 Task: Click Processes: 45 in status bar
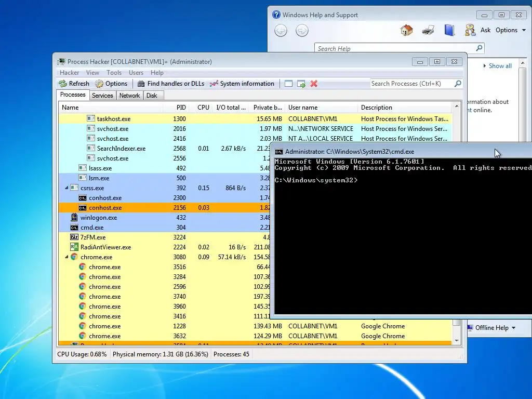pos(231,354)
